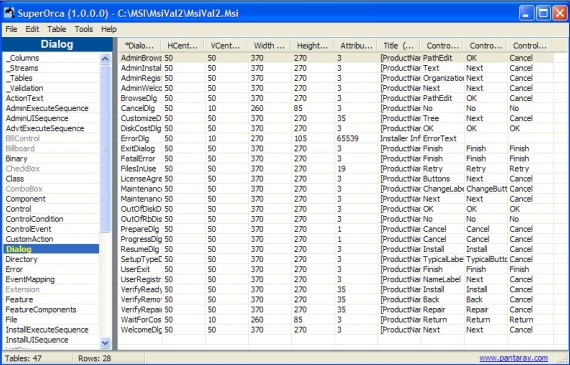Viewport: 570px width, 365px height.
Task: Click the table list scroll up arrow
Action: 105,59
